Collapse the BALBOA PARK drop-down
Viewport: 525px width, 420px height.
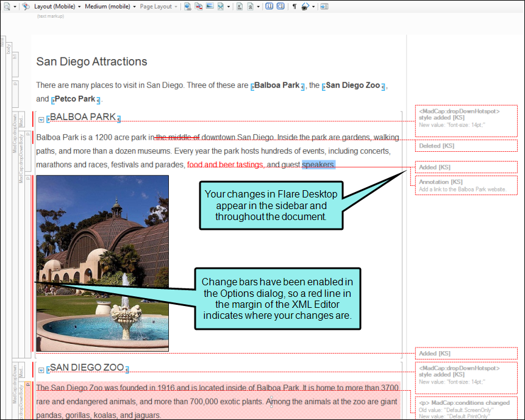(x=41, y=119)
